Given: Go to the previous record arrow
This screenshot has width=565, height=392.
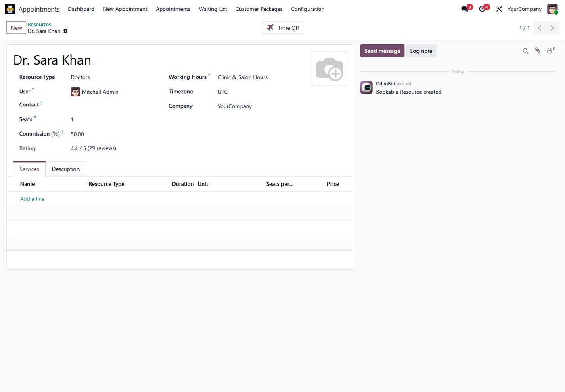Looking at the screenshot, I should [x=540, y=28].
